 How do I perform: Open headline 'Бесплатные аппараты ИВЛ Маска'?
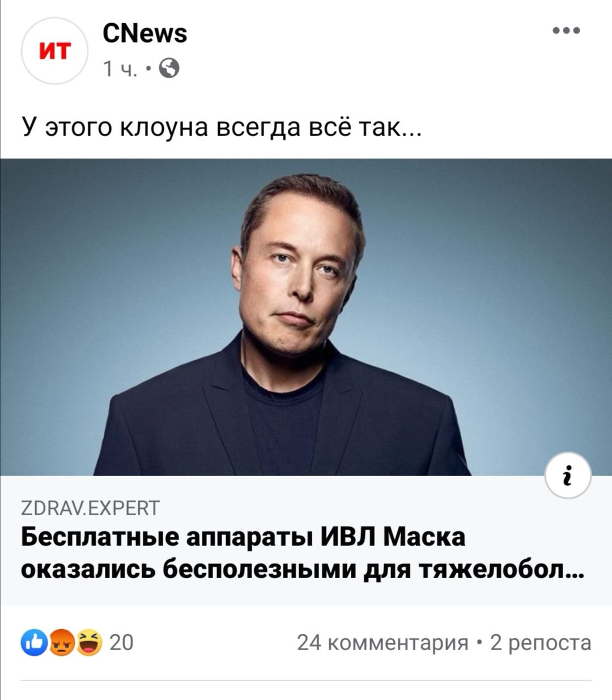click(243, 536)
